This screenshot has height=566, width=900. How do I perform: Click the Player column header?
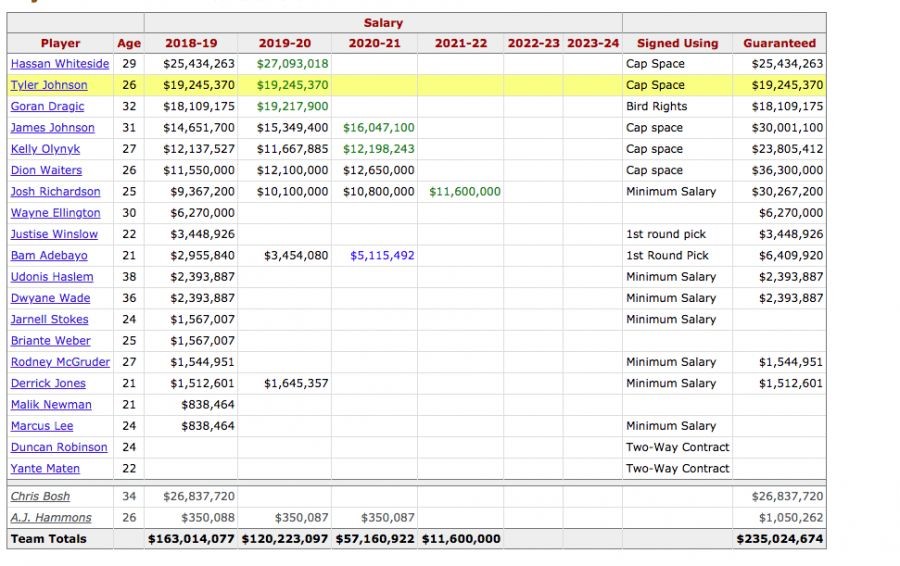[x=60, y=43]
